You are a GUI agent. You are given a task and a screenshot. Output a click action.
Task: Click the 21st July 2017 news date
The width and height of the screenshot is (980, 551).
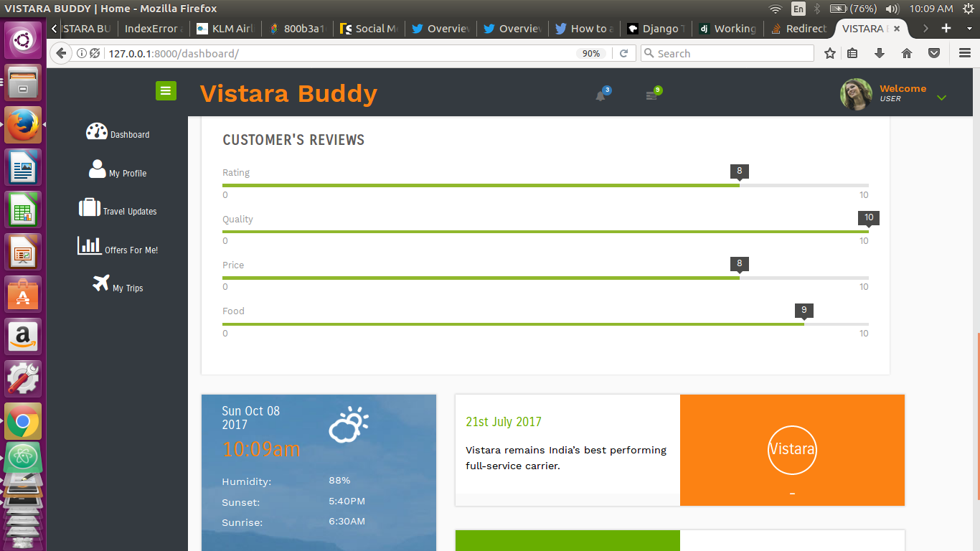[504, 422]
